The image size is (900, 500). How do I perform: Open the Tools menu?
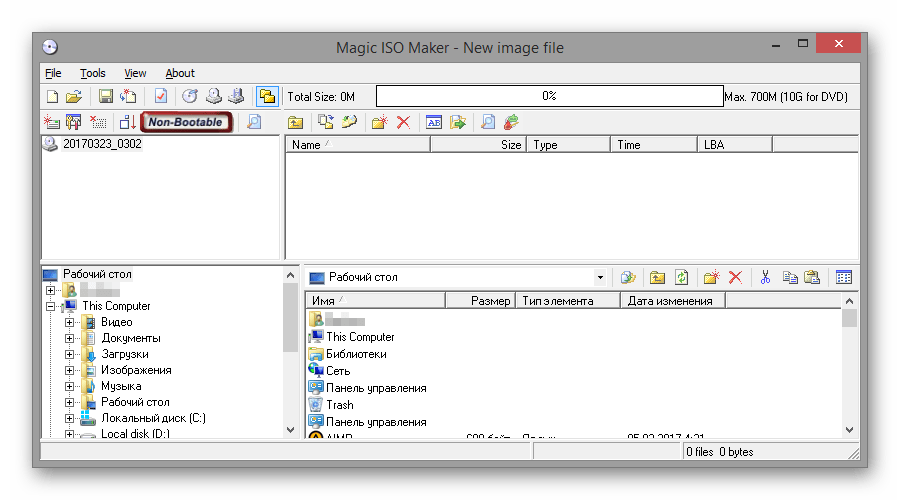coord(93,73)
